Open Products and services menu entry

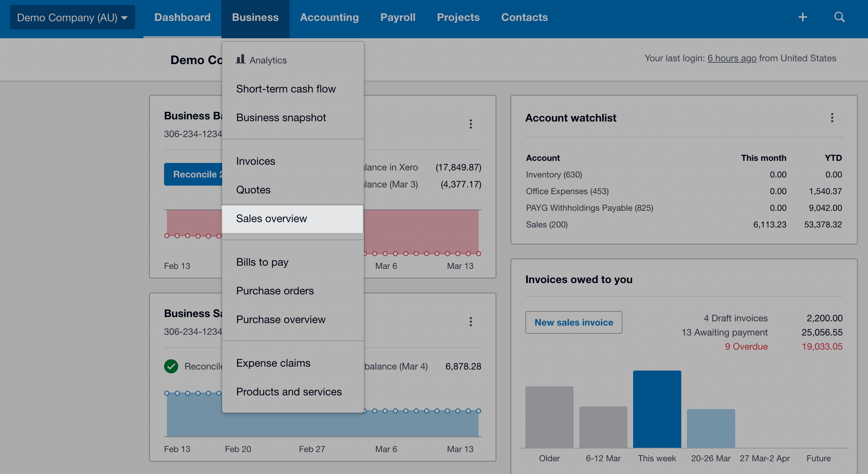point(289,392)
